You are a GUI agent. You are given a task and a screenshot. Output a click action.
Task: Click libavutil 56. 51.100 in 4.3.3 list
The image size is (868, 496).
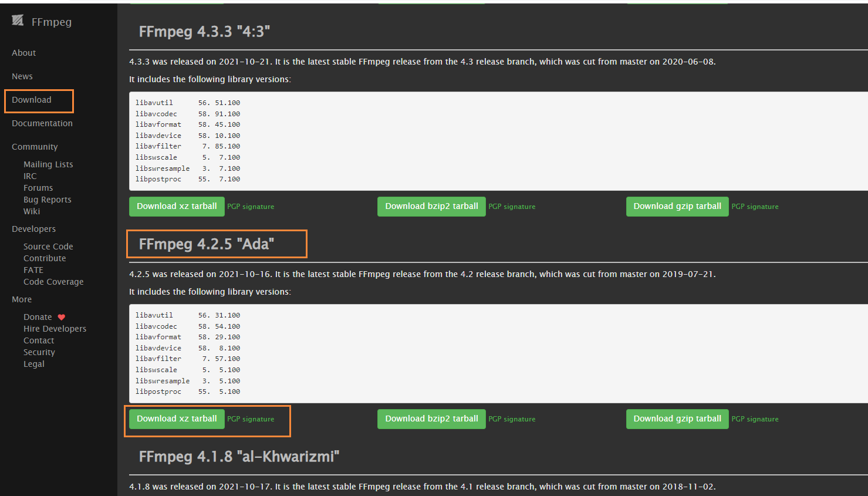pos(188,103)
